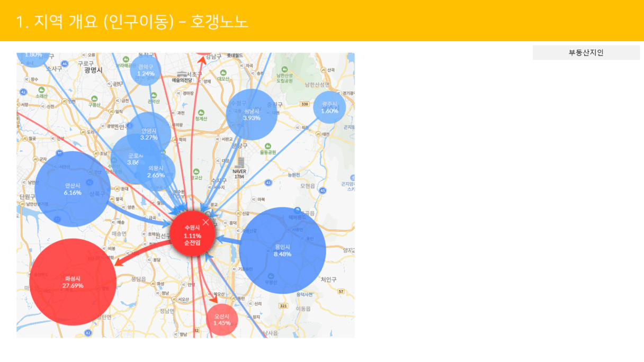Click the NAVER 1784 building icon

(x=240, y=162)
